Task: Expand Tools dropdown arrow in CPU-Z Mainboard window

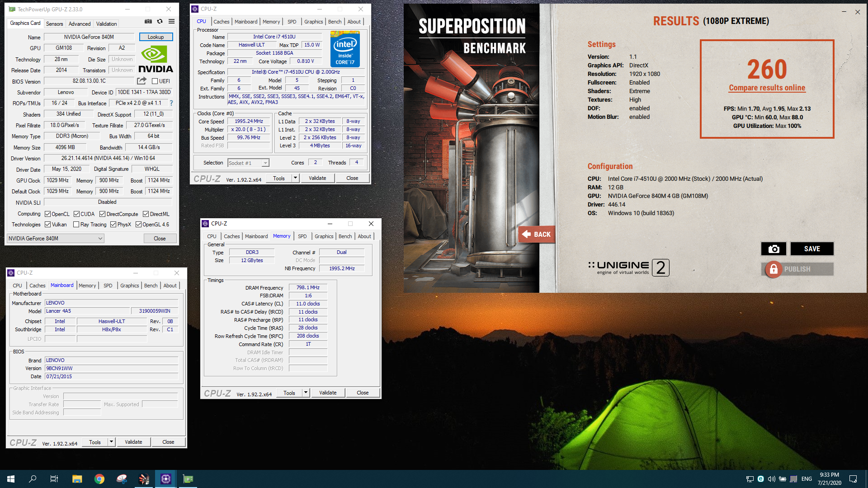Action: tap(111, 442)
